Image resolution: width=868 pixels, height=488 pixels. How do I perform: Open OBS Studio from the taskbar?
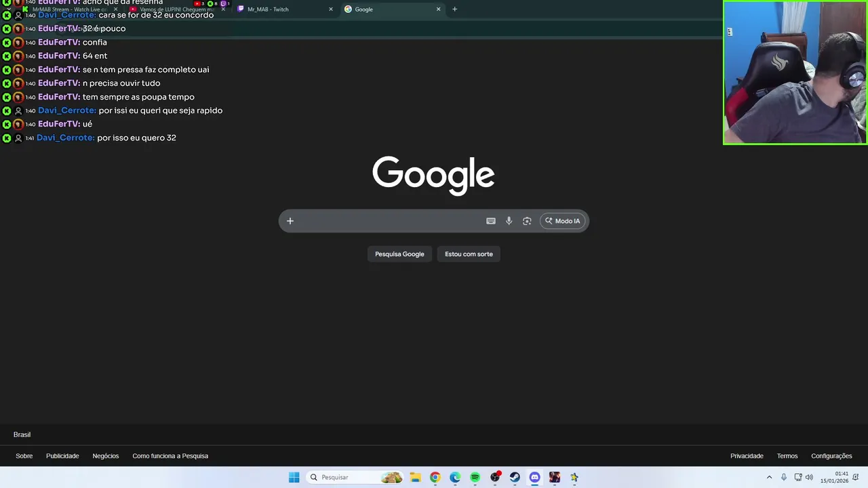pos(495,477)
